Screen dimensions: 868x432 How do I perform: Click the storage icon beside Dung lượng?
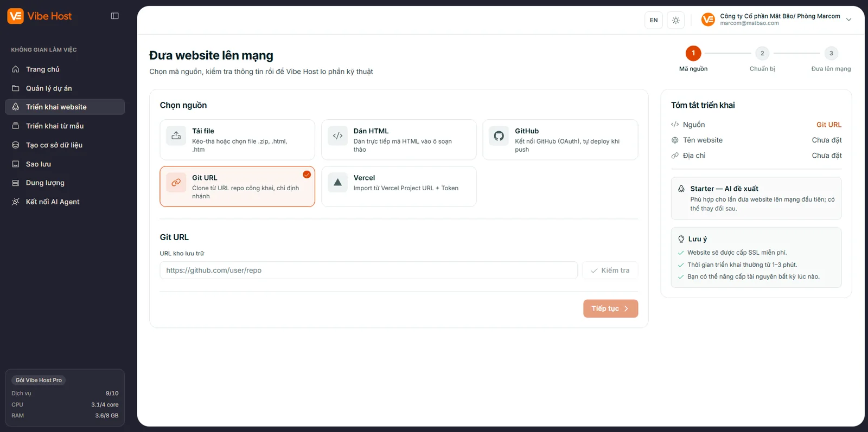[x=16, y=183]
